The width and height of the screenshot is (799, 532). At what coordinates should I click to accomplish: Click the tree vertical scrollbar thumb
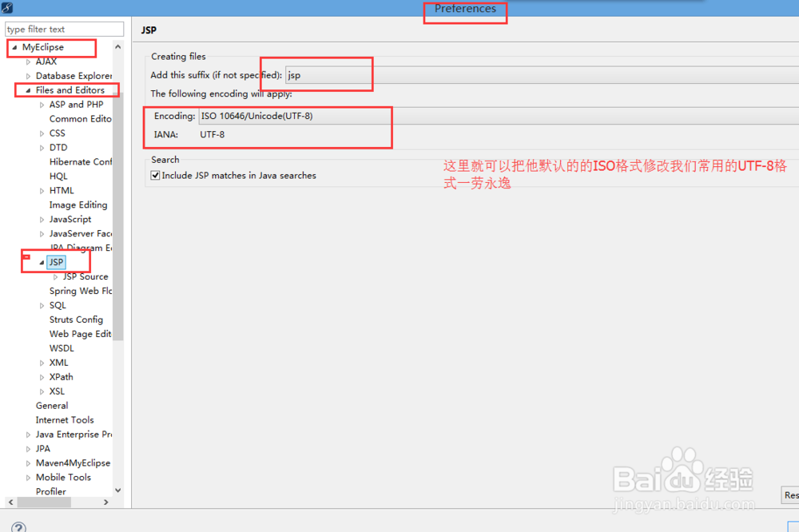click(118, 216)
